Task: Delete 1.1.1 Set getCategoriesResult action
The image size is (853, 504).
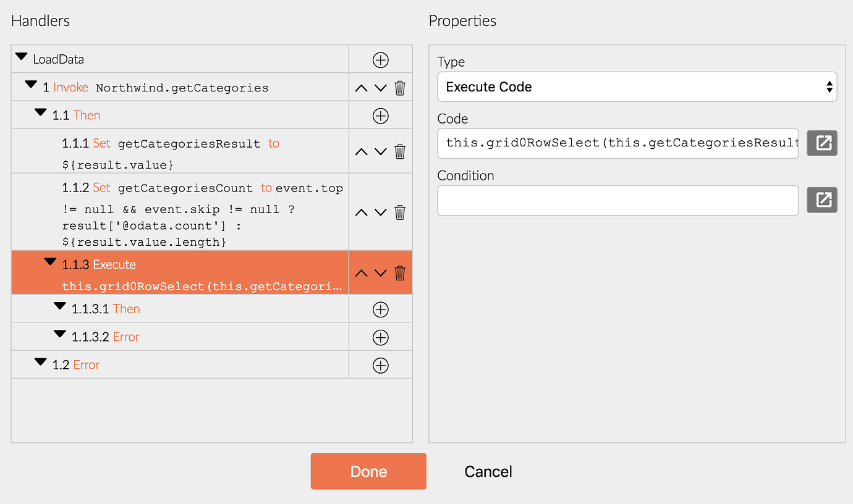Action: point(400,151)
